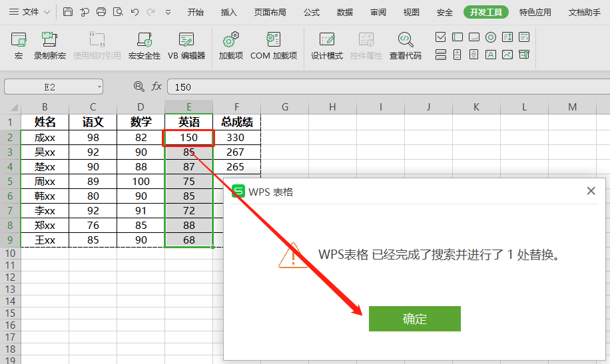This screenshot has height=364, width=610.
Task: Open the 文件 menu dropdown arrow
Action: pos(46,12)
